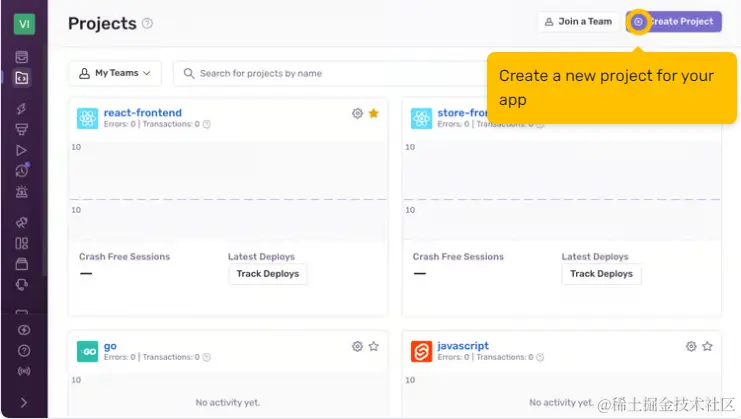Open the VI organization avatar menu

(x=24, y=24)
